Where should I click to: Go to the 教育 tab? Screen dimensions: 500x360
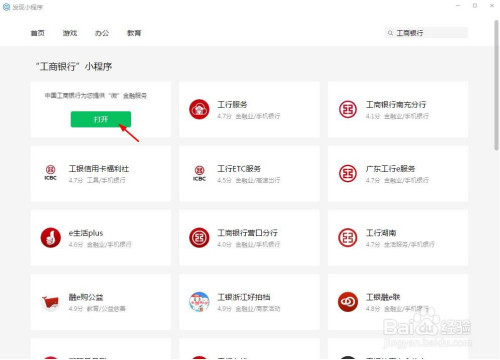coord(134,33)
